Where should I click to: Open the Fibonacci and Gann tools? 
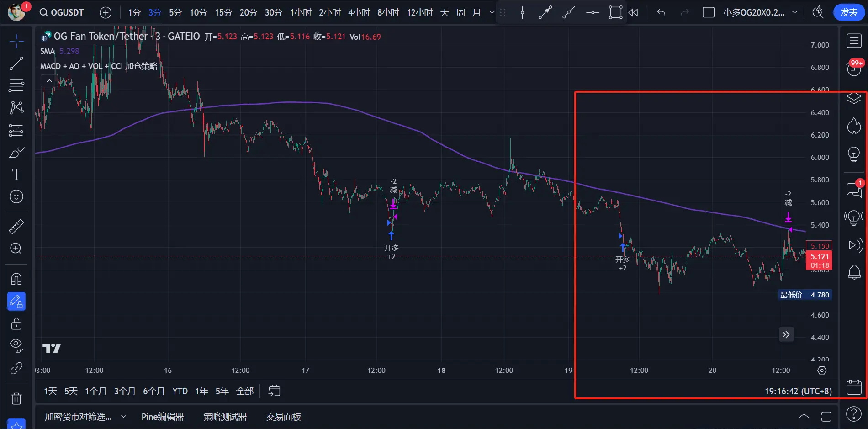click(x=16, y=85)
